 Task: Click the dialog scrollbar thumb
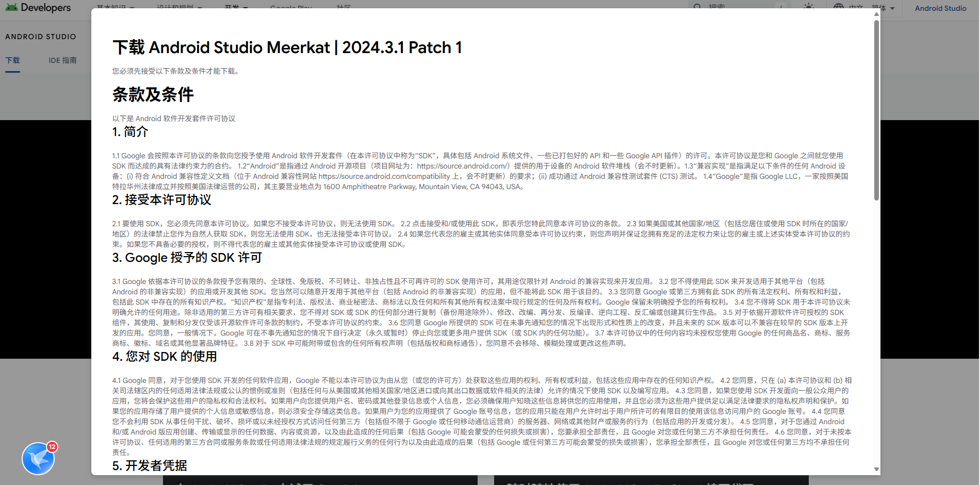(x=876, y=110)
